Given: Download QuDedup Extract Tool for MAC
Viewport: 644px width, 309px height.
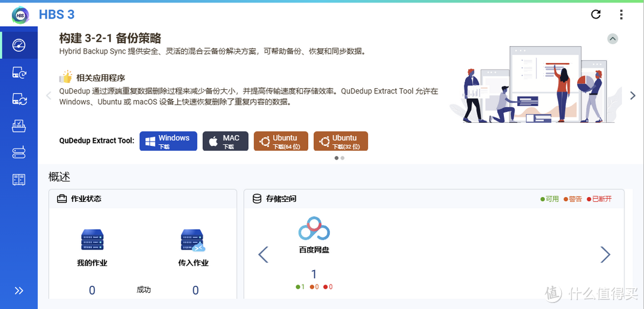Looking at the screenshot, I should 225,141.
